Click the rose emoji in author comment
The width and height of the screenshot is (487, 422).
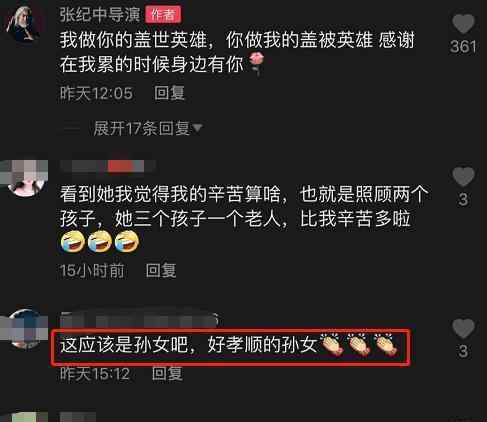(x=257, y=63)
